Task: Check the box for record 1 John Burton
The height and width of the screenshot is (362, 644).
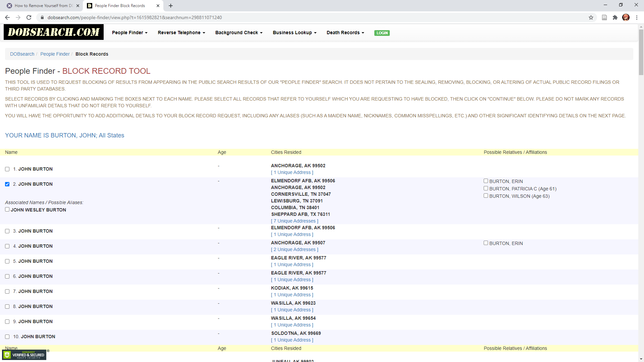Action: 7,169
